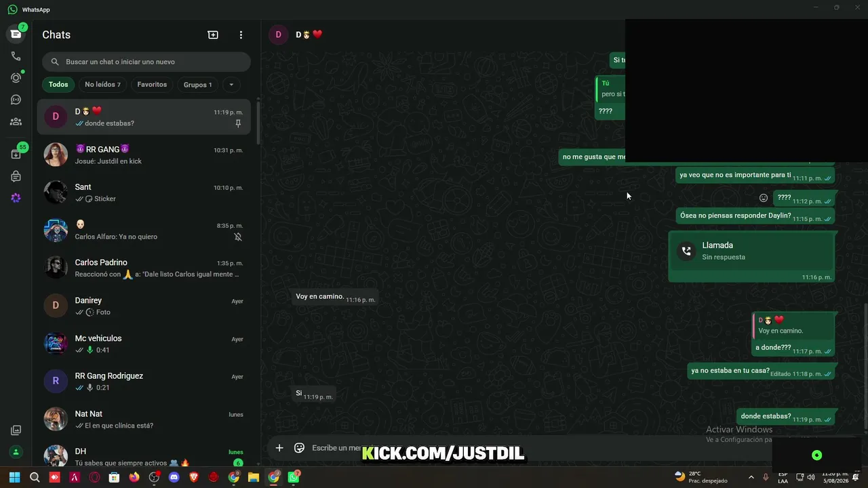Click the 'Voy en camino.' received message
The width and height of the screenshot is (868, 488).
335,298
